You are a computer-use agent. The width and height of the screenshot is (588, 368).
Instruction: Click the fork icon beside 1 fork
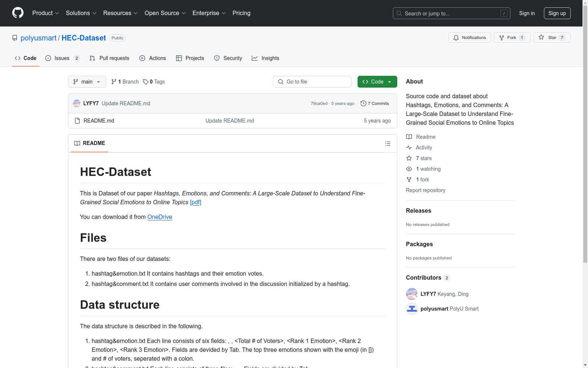click(409, 180)
